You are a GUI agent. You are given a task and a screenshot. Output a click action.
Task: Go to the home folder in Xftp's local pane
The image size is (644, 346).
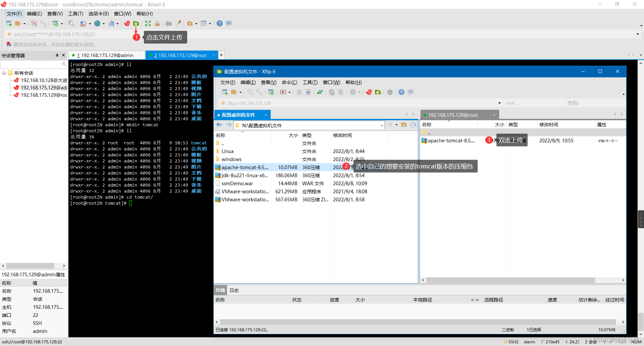(404, 125)
